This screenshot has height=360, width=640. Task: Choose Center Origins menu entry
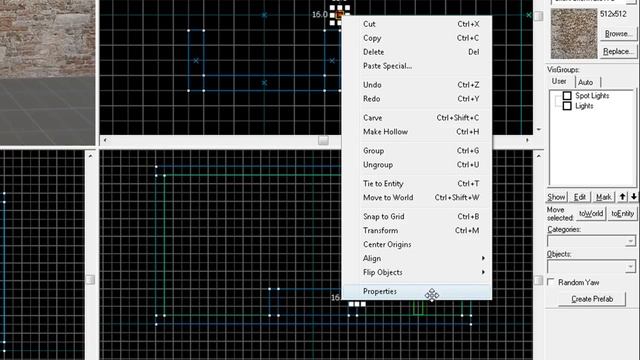417,244
